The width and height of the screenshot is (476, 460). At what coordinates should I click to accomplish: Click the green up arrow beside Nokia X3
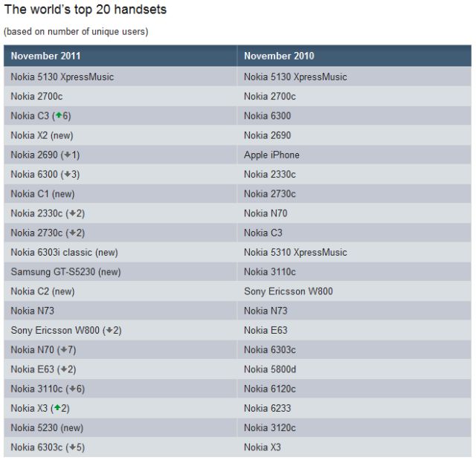point(57,407)
